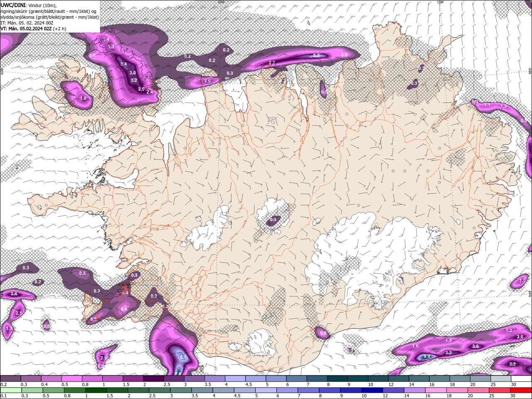Image resolution: width=532 pixels, height=399 pixels.
Task: Click the 6.1 precipitation value off southwest coast
Action: (x=184, y=357)
